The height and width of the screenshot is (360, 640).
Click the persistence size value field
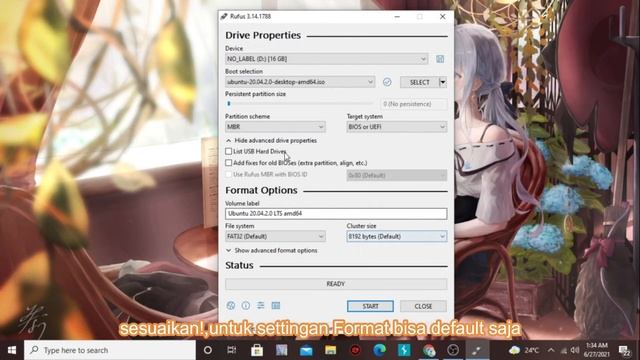413,104
